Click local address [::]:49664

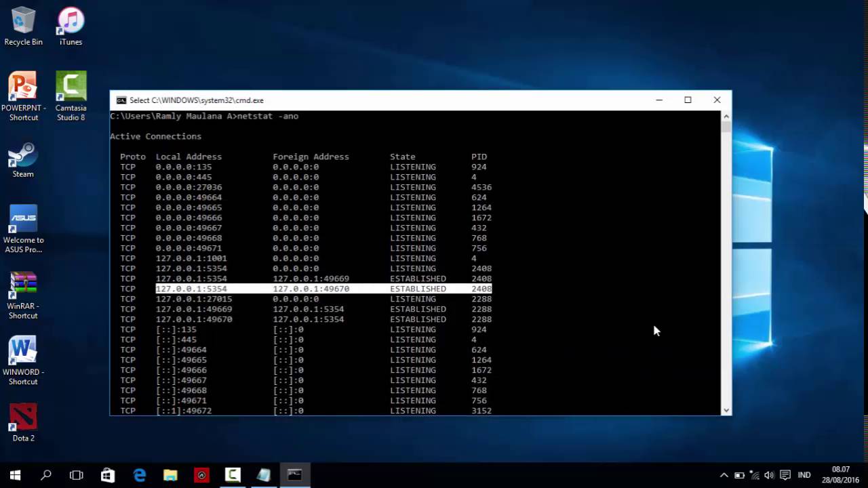click(x=181, y=350)
